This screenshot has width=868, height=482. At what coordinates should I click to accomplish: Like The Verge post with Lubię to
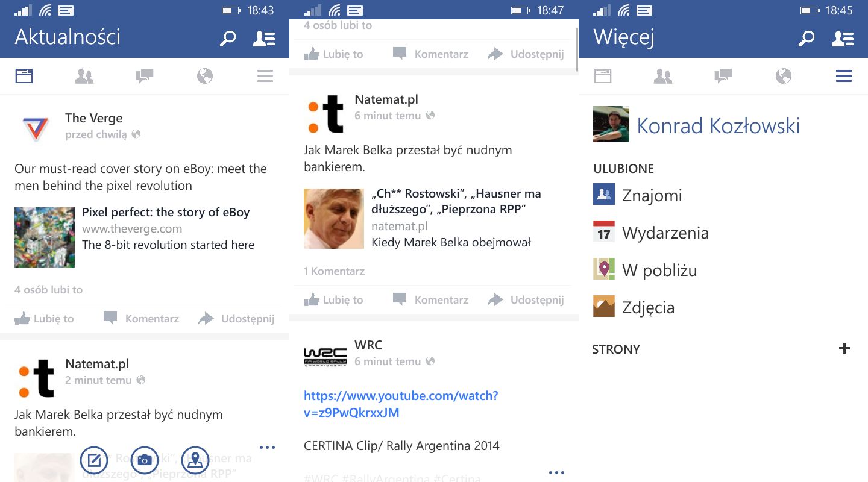tap(44, 319)
